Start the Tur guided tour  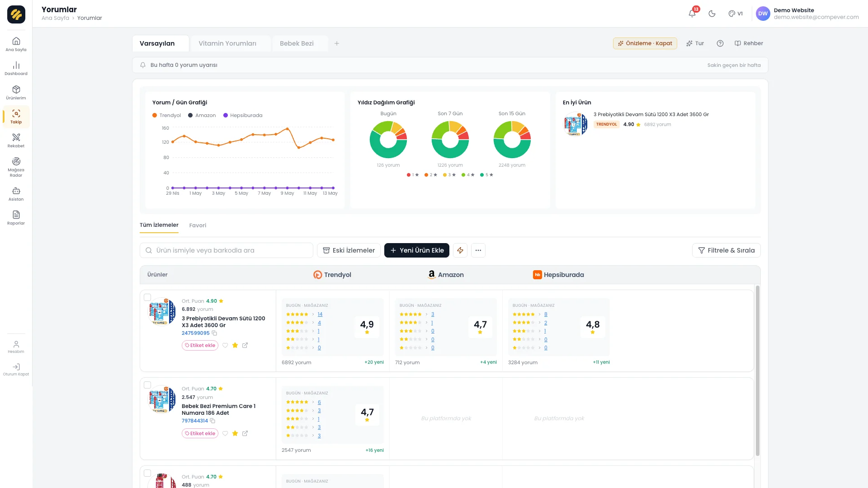coord(695,43)
